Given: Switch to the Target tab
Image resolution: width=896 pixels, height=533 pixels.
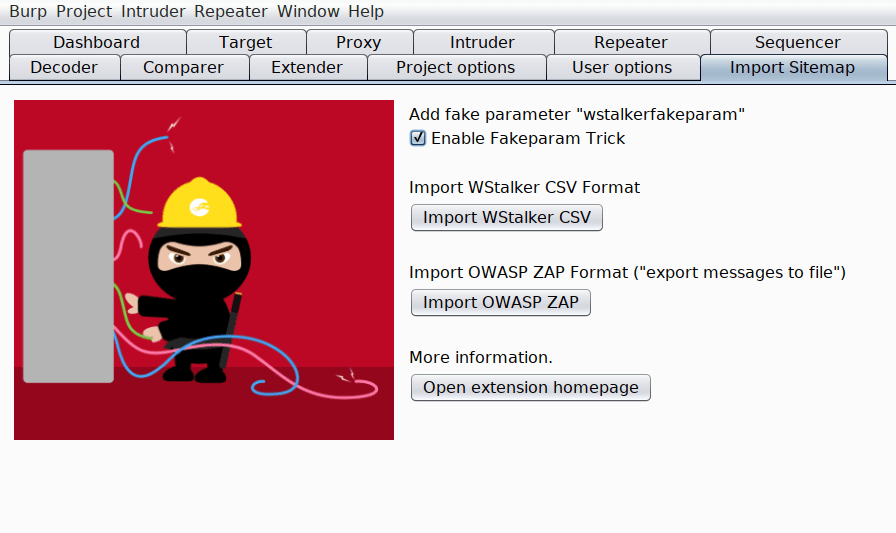Looking at the screenshot, I should coord(246,42).
